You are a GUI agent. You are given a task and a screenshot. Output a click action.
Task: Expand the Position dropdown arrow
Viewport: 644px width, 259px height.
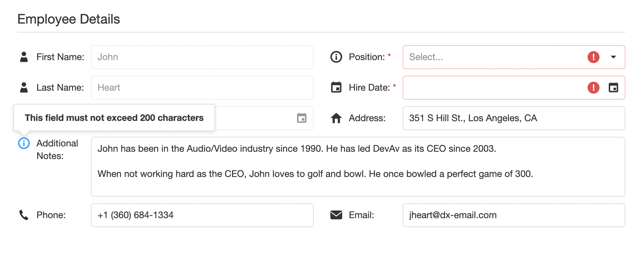(x=613, y=57)
